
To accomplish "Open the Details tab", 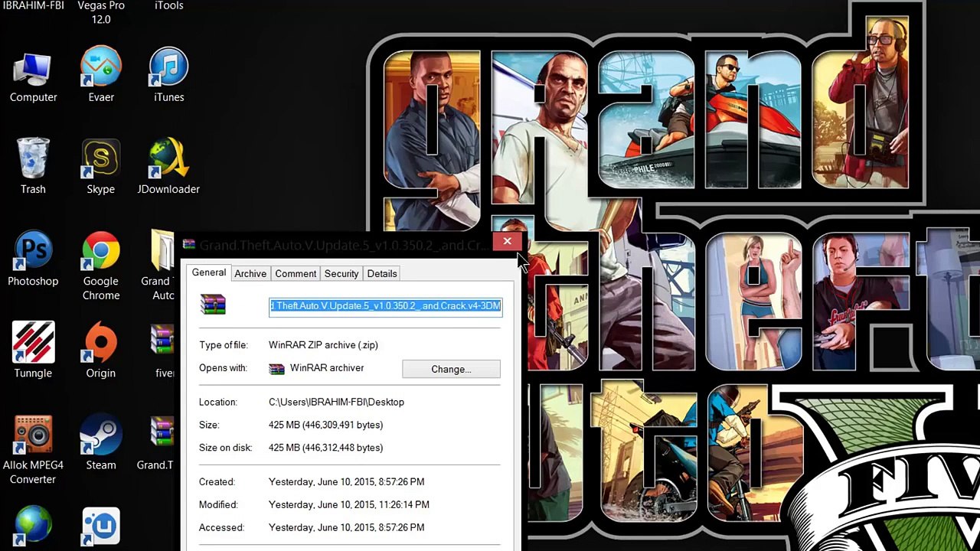I will (x=382, y=273).
